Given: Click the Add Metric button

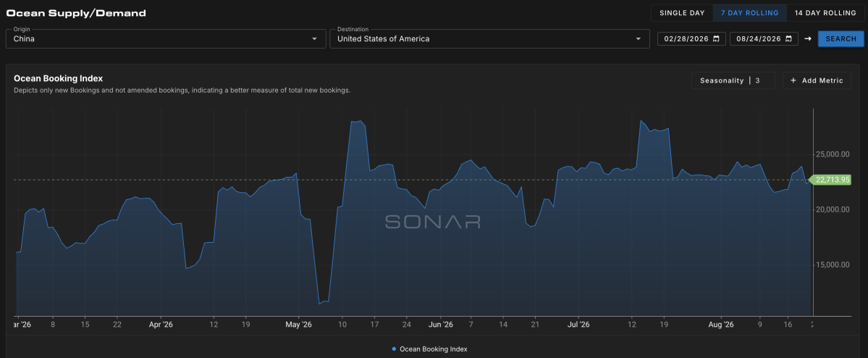Looking at the screenshot, I should 817,80.
